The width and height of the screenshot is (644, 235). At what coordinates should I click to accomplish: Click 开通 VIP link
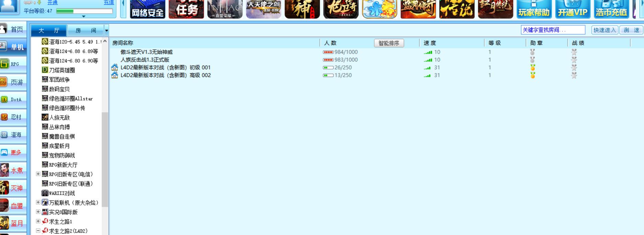[x=52, y=2]
